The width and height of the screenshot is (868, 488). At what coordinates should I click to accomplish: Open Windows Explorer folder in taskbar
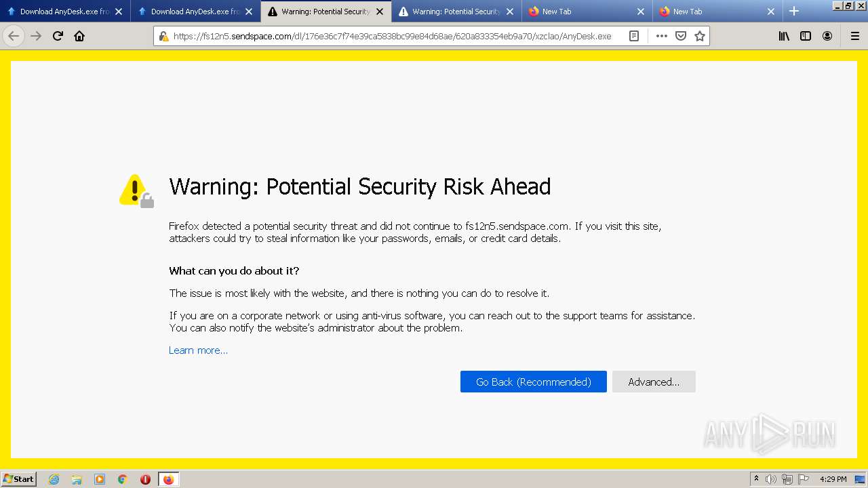point(77,479)
